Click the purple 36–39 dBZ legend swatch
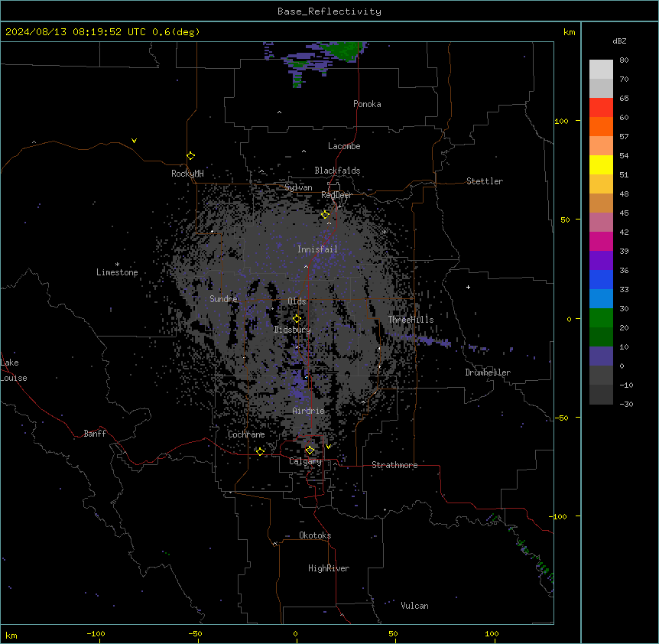Image resolution: width=659 pixels, height=644 pixels. pos(601,261)
